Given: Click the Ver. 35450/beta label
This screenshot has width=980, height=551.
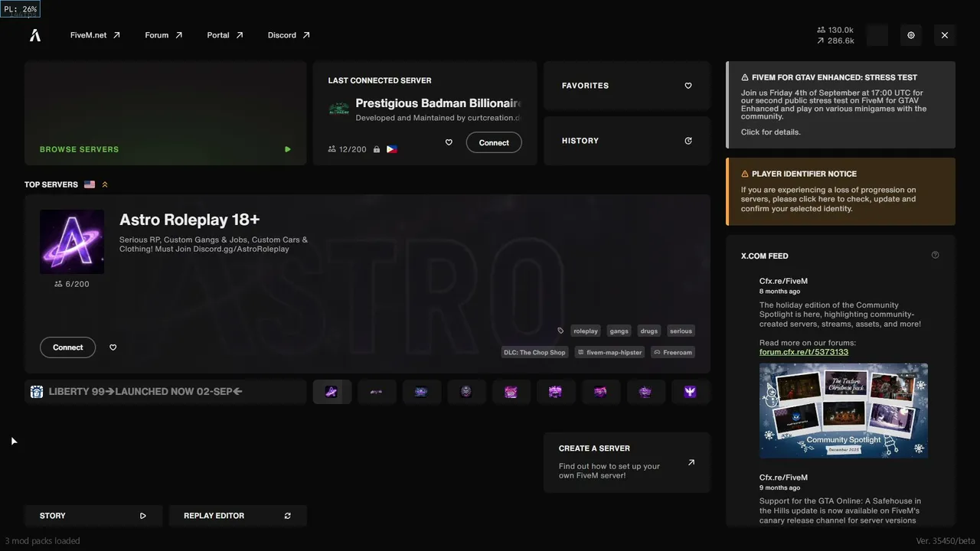Looking at the screenshot, I should [946, 541].
